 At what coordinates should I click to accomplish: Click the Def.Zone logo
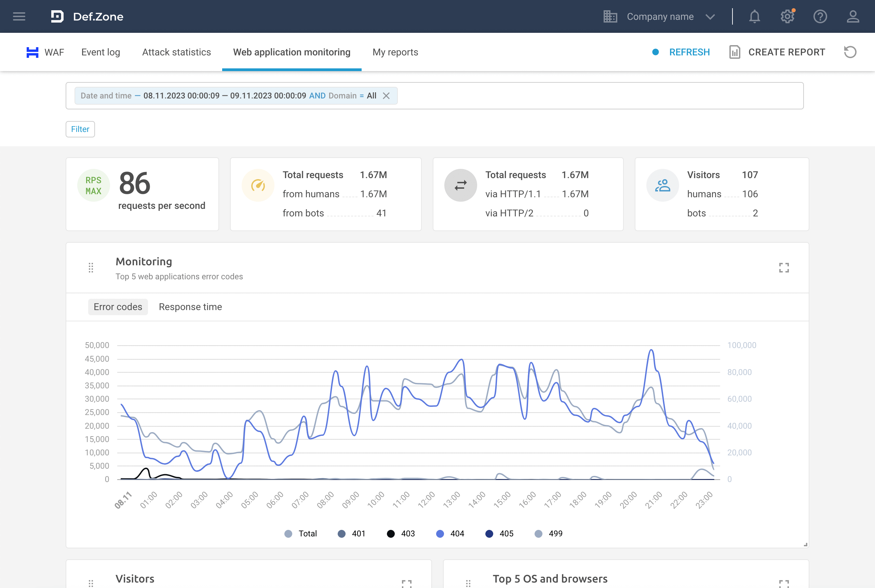pyautogui.click(x=87, y=16)
